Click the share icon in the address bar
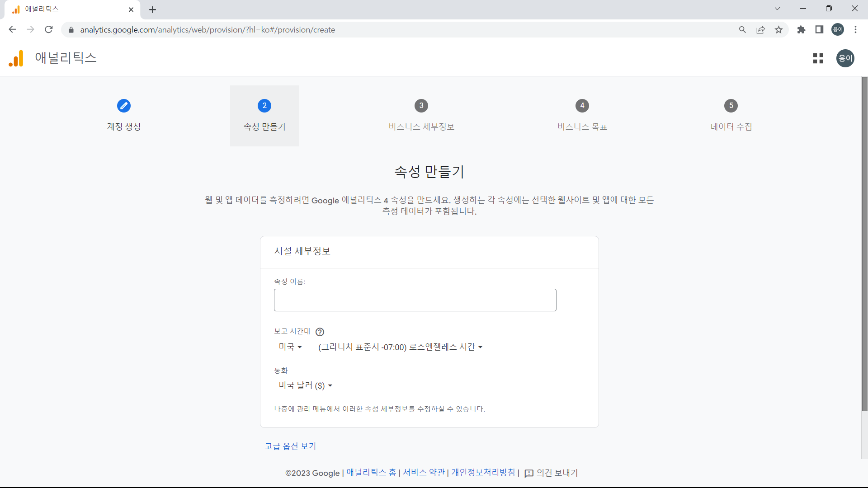Screen dimensions: 868x488 (760, 29)
